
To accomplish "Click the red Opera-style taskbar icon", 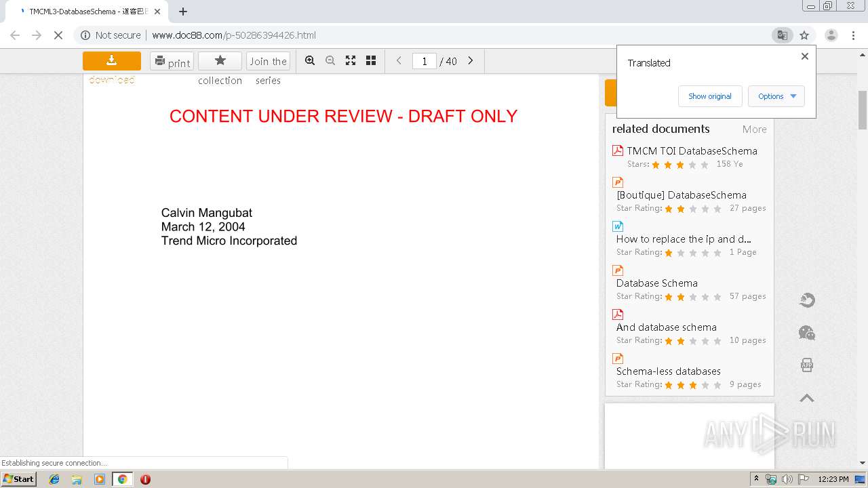I will click(145, 479).
